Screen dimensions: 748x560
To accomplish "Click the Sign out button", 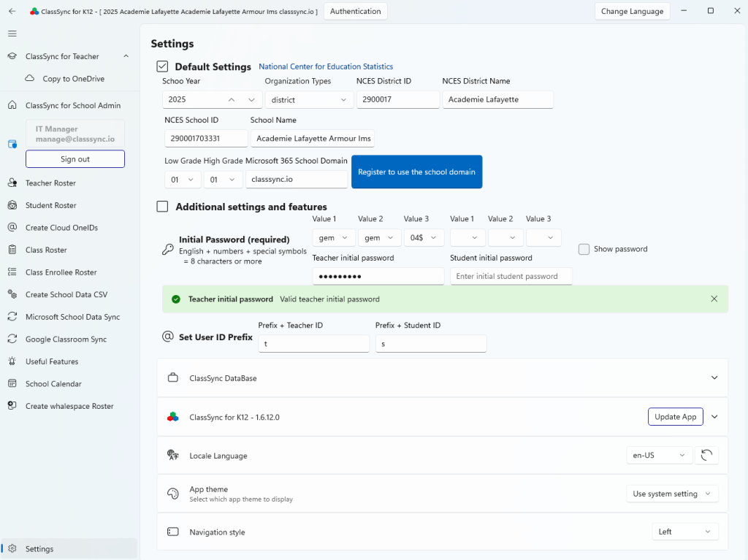I will (75, 159).
